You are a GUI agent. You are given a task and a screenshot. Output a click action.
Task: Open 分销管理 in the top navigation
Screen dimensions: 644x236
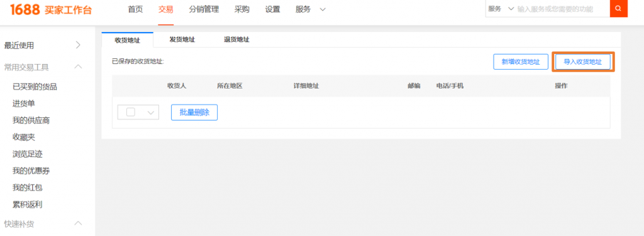point(204,9)
